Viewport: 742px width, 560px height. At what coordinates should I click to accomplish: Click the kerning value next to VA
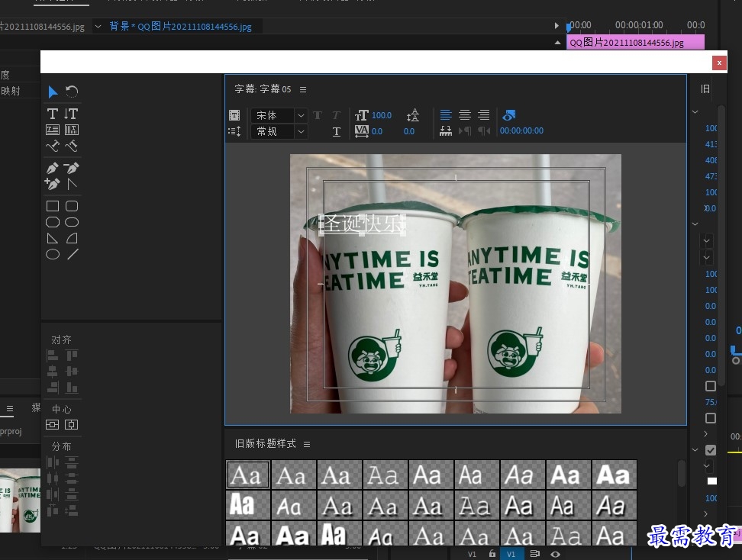pos(377,131)
